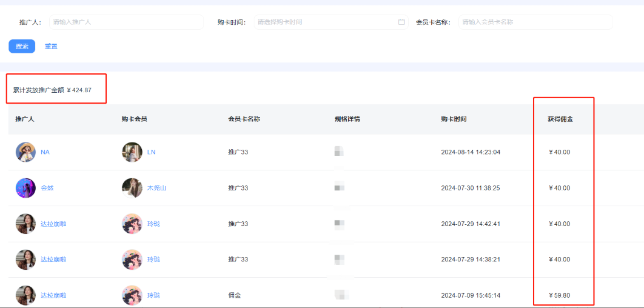Click 达拉崩啦 avatar in the 2024-07-09 row
Screen dimensions: 644x308
point(25,295)
